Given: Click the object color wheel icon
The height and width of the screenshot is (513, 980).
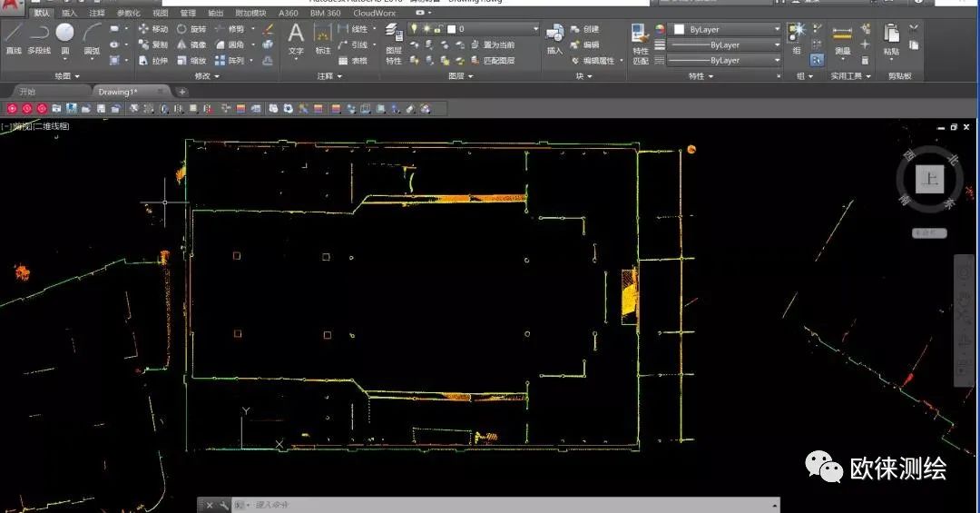Looking at the screenshot, I should (660, 29).
